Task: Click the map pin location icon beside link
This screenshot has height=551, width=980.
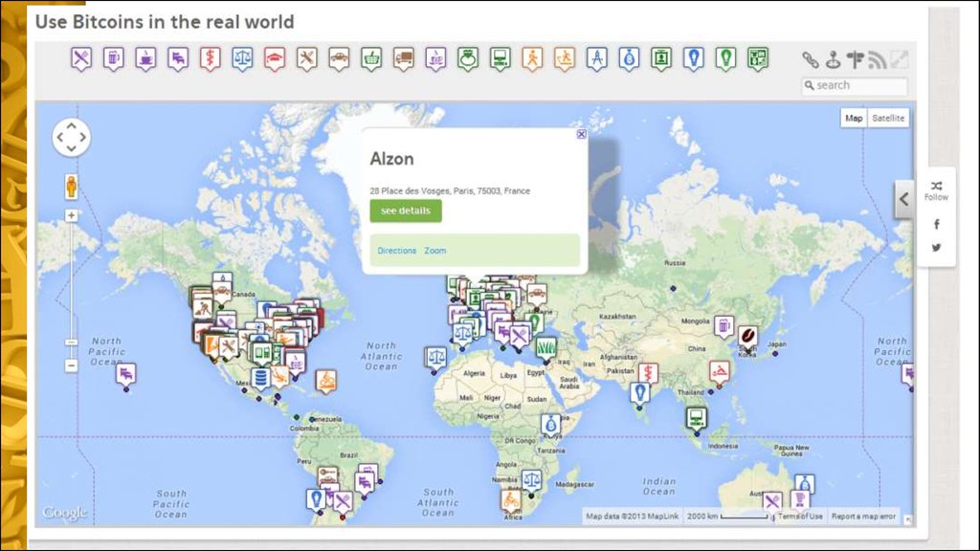Action: coord(834,60)
